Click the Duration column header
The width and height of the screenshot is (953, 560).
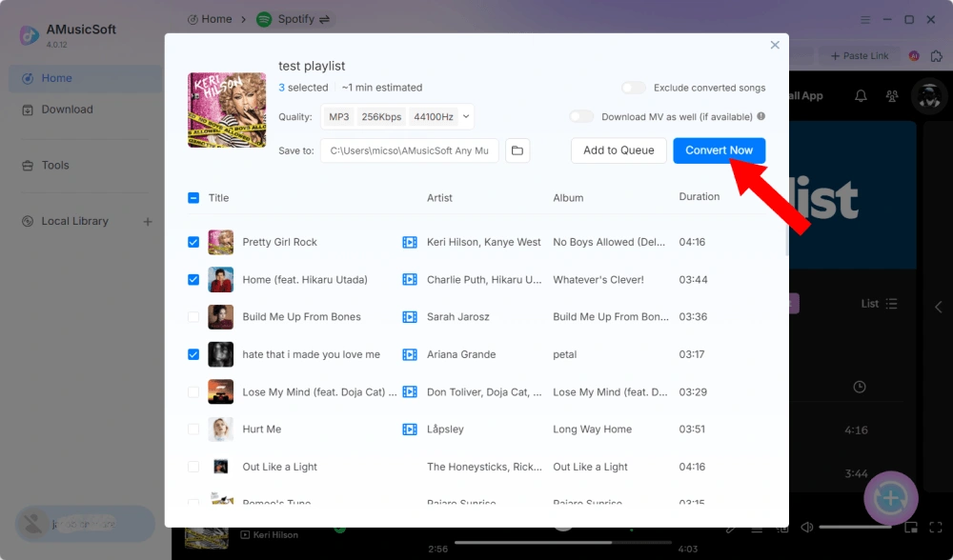point(699,196)
